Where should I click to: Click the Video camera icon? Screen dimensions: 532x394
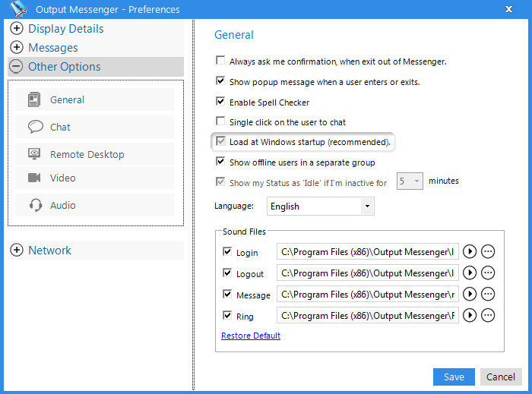coord(34,178)
